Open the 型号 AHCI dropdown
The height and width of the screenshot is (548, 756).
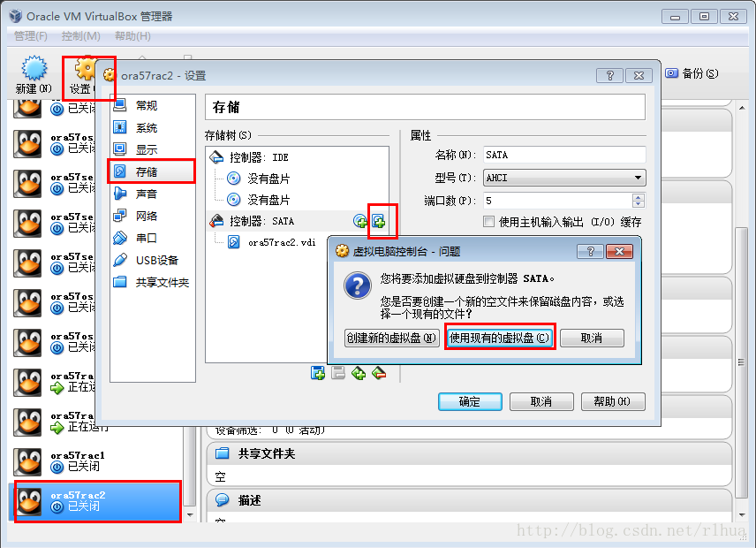[x=564, y=178]
